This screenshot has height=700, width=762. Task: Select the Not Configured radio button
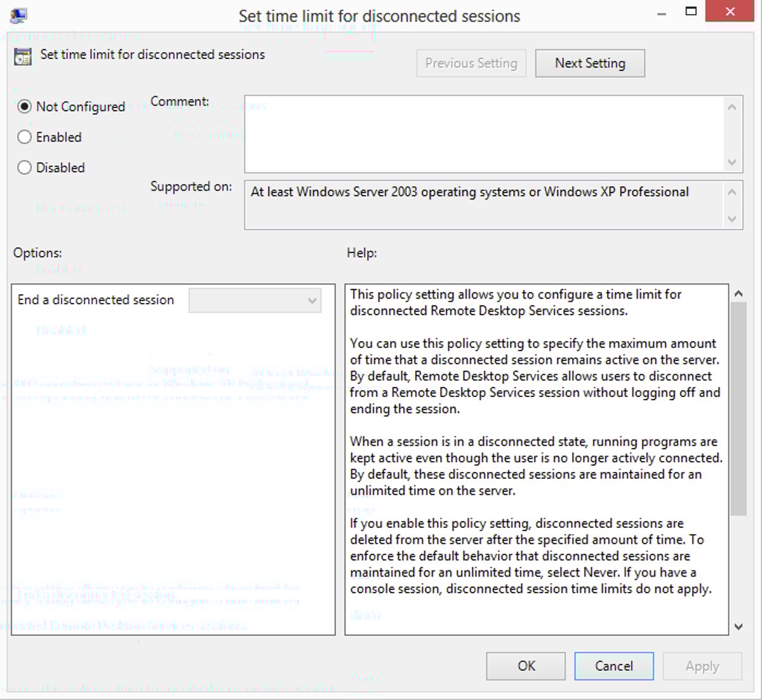[x=24, y=107]
